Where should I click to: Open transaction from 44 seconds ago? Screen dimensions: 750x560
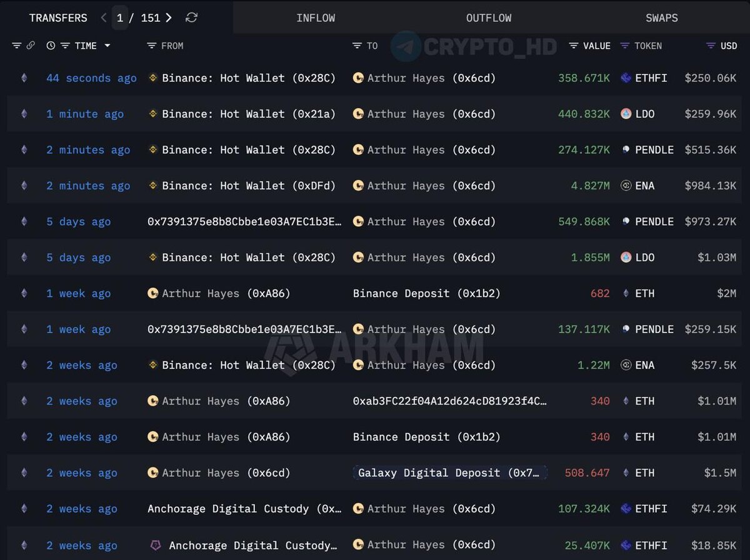[x=91, y=78]
